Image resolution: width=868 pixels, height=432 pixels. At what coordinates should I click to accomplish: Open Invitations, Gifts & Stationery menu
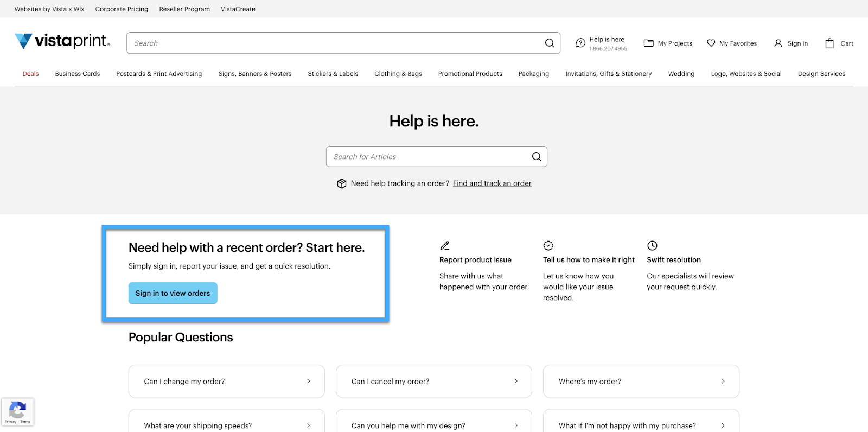click(609, 74)
